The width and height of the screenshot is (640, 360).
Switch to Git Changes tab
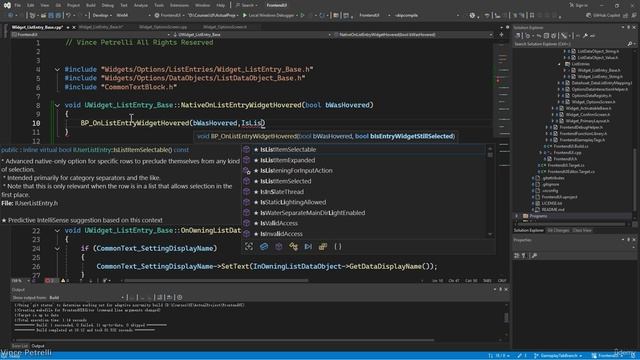point(558,231)
